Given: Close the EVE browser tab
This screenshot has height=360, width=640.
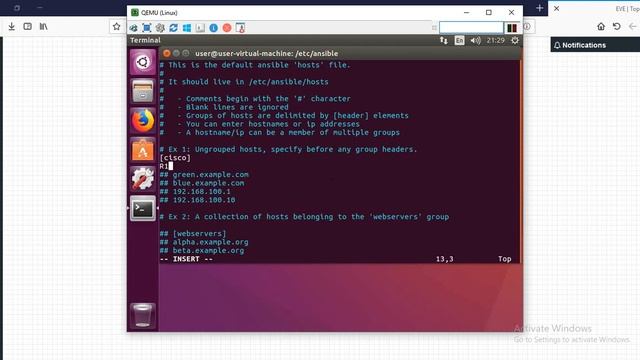Looking at the screenshot, I should pos(556,8).
